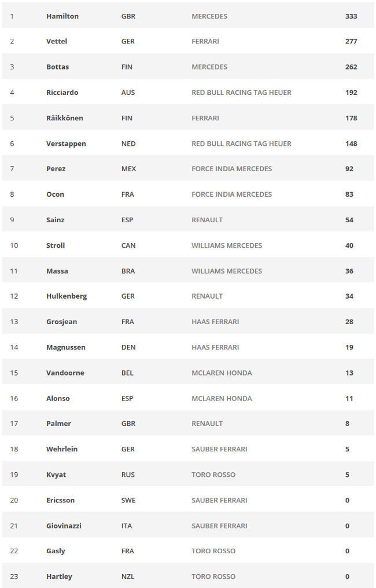Select Massa driver name

pyautogui.click(x=57, y=271)
